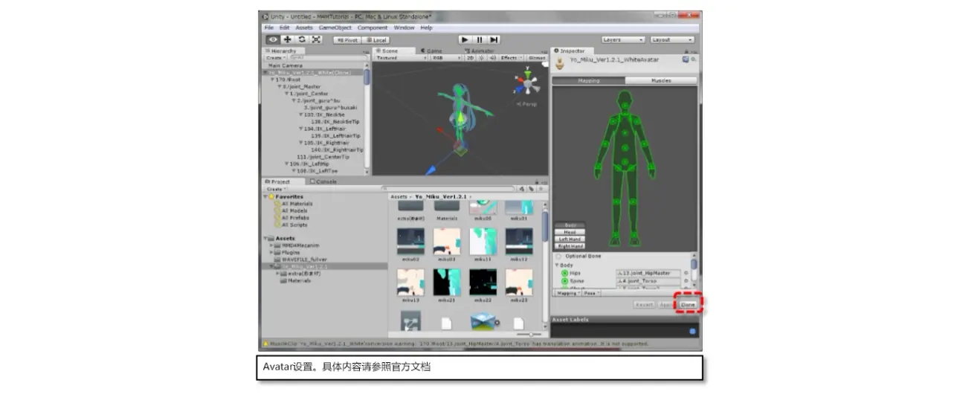The image size is (980, 406).
Task: Select Head body part button
Action: pos(570,232)
